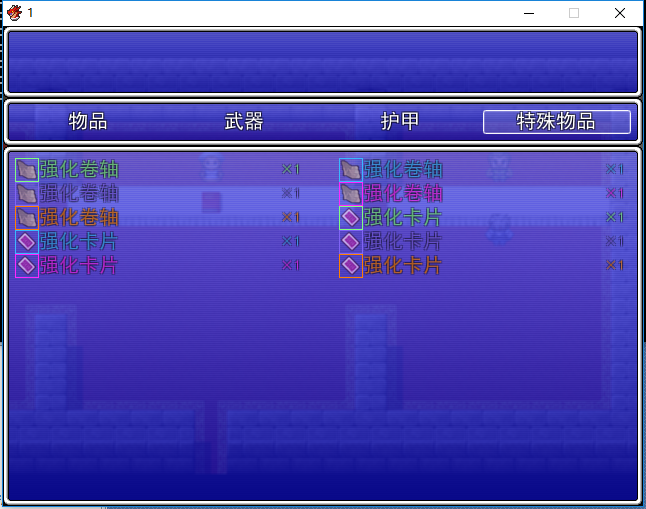Click the magenta-bordered card icon

tap(27, 266)
